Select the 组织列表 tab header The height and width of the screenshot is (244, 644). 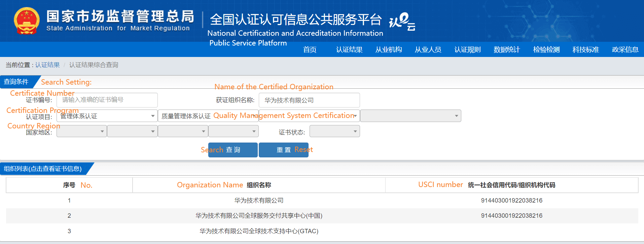43,169
